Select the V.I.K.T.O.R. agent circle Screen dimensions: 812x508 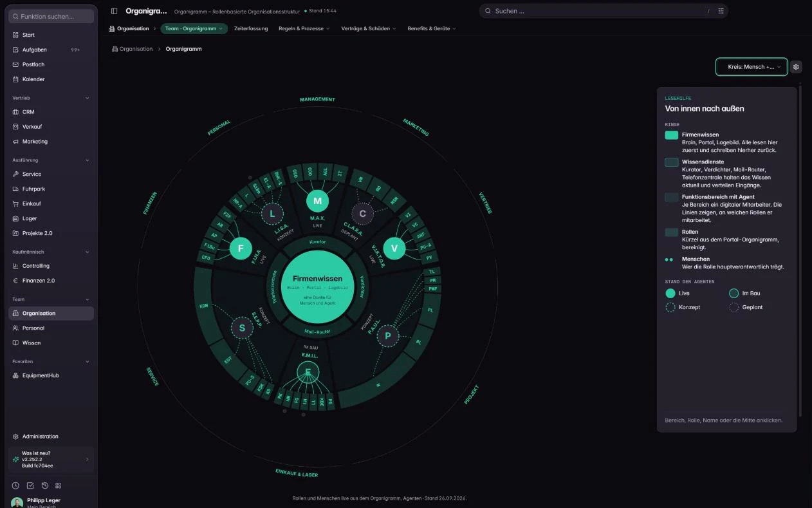[x=394, y=249]
